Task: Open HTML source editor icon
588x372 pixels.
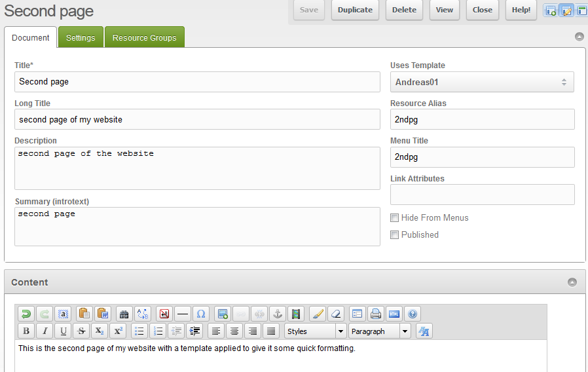Action: point(394,314)
